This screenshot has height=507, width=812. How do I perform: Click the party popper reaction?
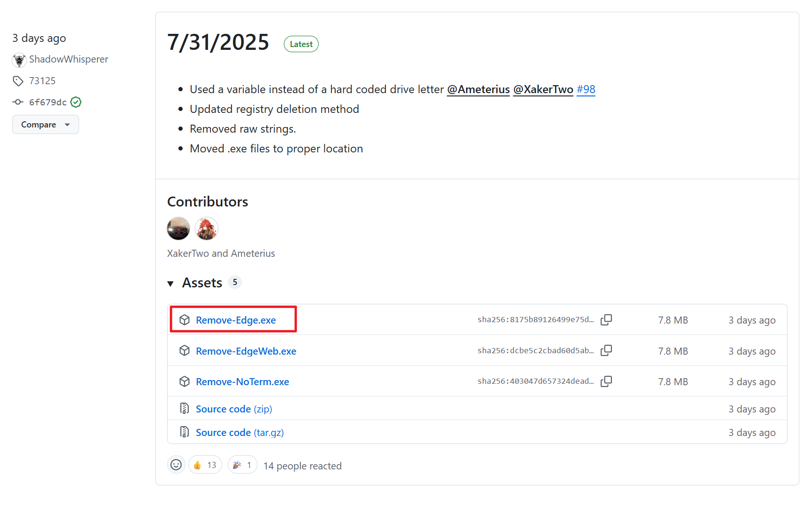coord(242,465)
